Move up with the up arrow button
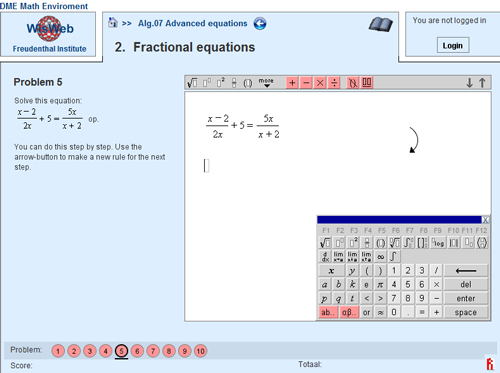 [482, 83]
